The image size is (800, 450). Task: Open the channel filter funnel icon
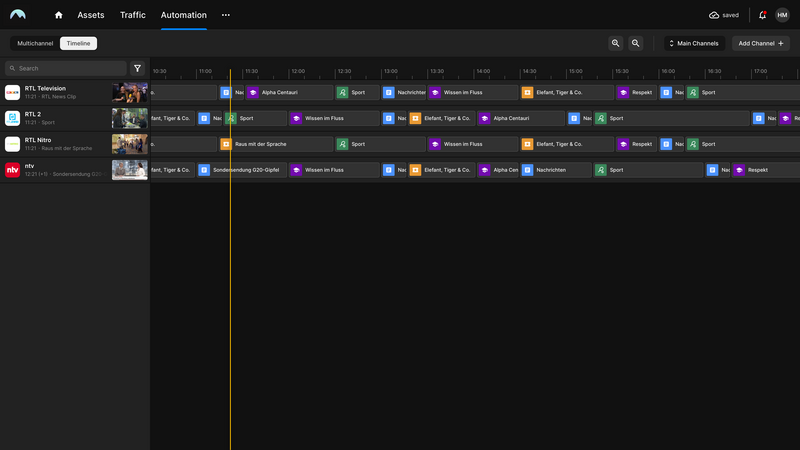tap(137, 68)
